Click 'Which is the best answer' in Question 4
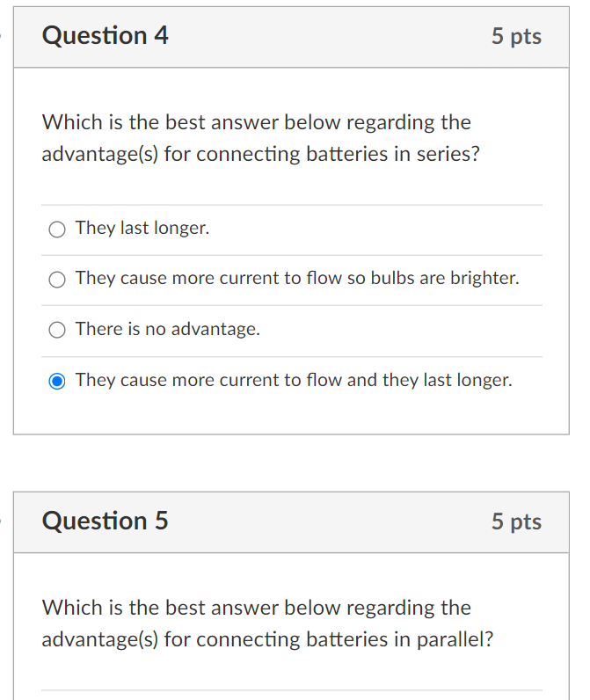 160,122
